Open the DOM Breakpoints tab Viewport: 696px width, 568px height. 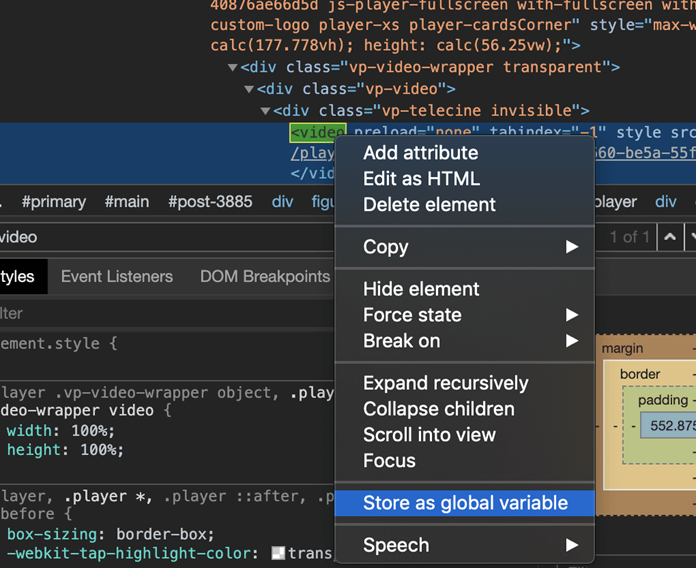(x=265, y=277)
